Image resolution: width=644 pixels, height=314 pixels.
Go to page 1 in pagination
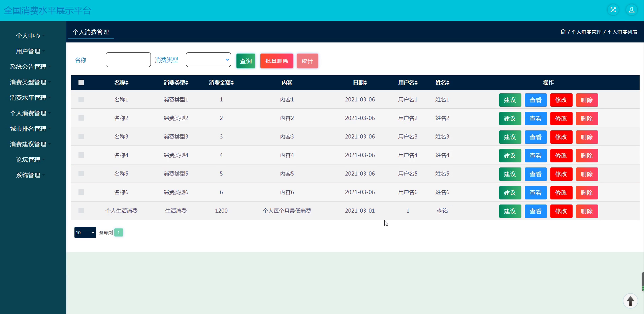119,232
